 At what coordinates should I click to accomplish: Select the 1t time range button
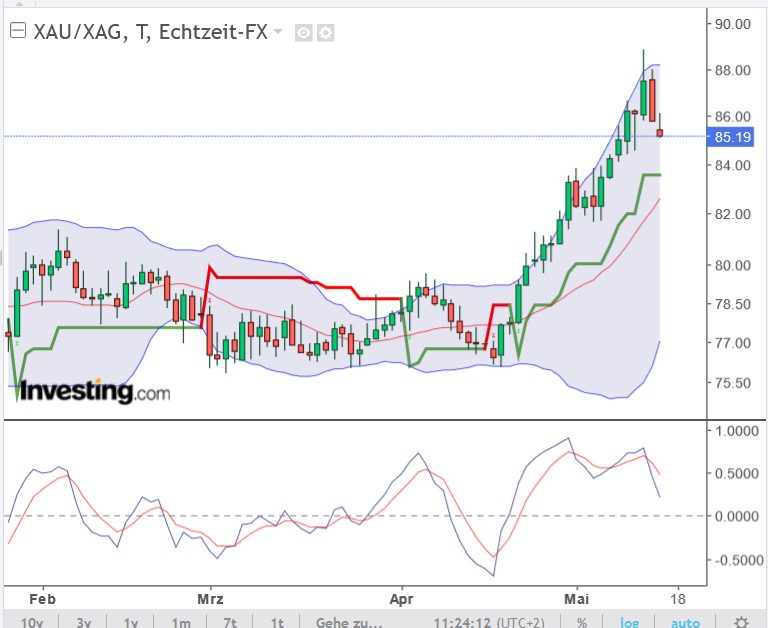pyautogui.click(x=277, y=623)
